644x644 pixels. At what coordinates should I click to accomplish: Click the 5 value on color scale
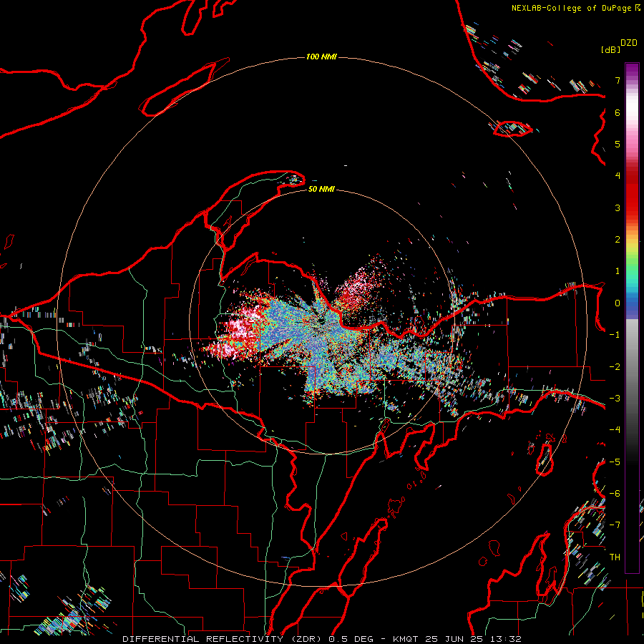pos(618,144)
